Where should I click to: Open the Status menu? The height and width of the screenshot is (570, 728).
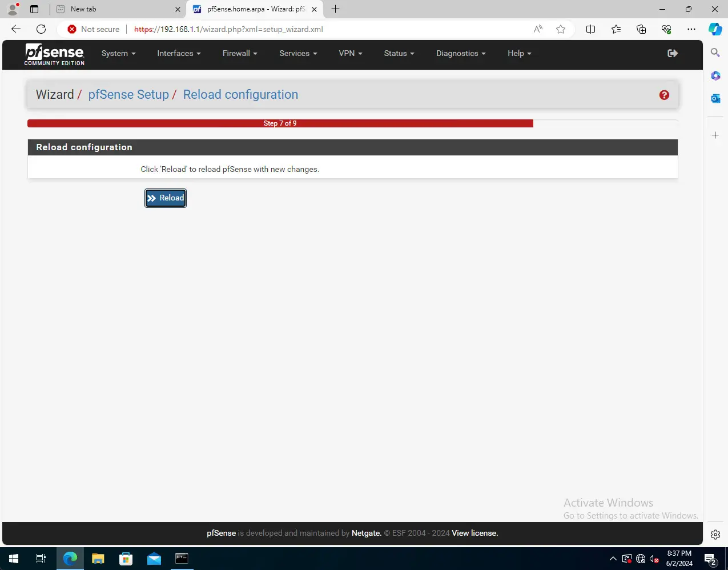click(399, 53)
